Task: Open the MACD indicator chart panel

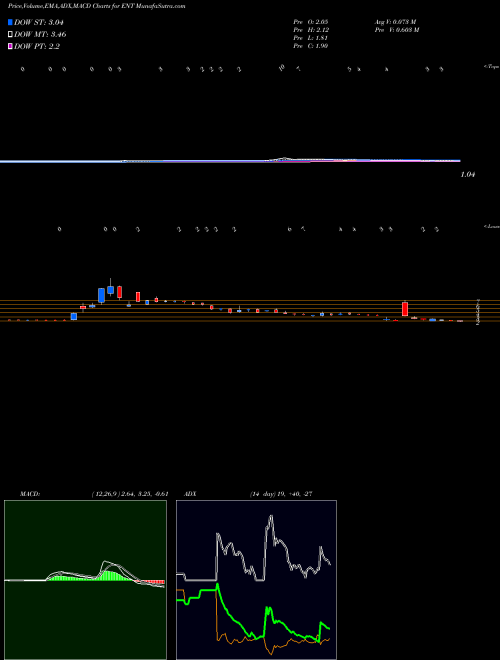Action: point(85,580)
